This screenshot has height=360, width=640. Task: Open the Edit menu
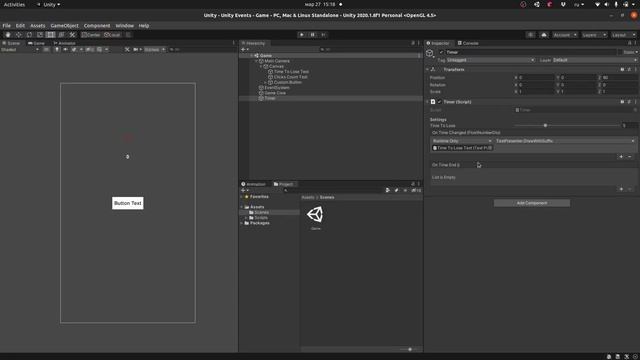click(x=20, y=25)
